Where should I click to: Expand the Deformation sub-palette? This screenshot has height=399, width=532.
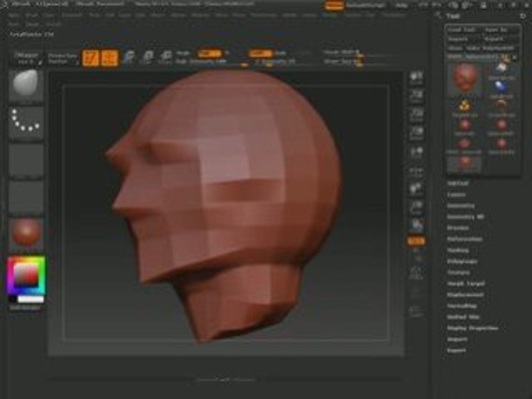(465, 239)
